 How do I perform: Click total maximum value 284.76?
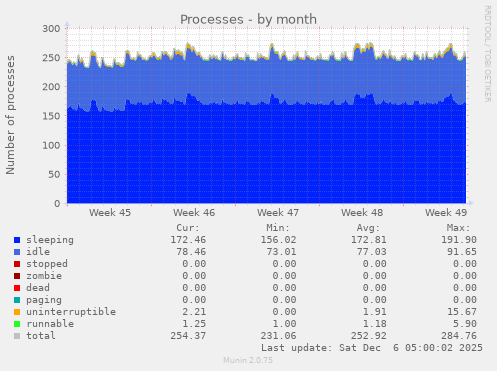tap(459, 336)
